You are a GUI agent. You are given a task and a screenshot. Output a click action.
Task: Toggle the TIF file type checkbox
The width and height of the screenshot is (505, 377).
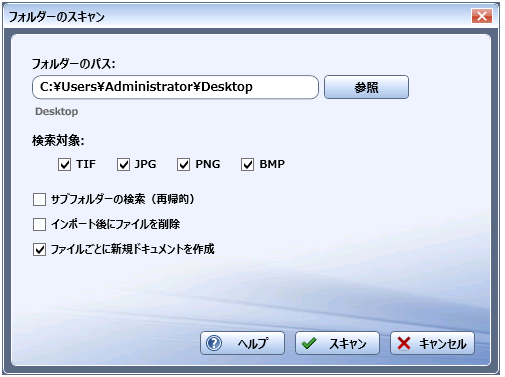[x=64, y=164]
